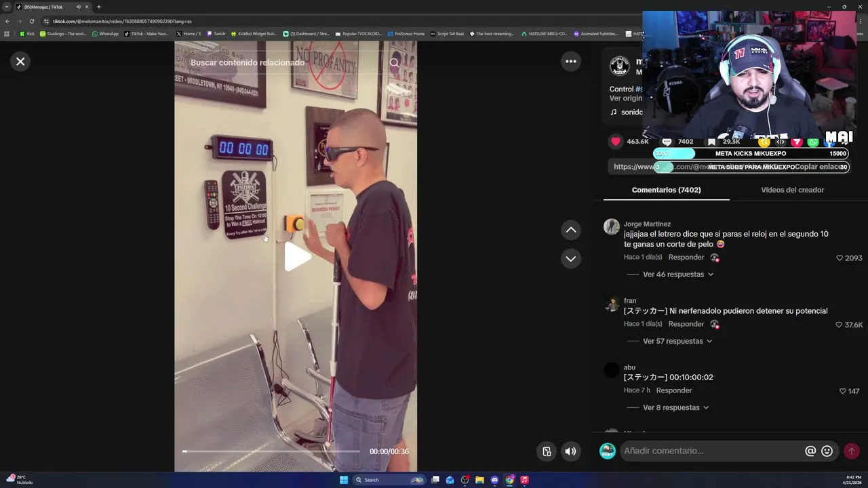Open the music app on taskbar
Screen dimensions: 868x488
pos(524,480)
